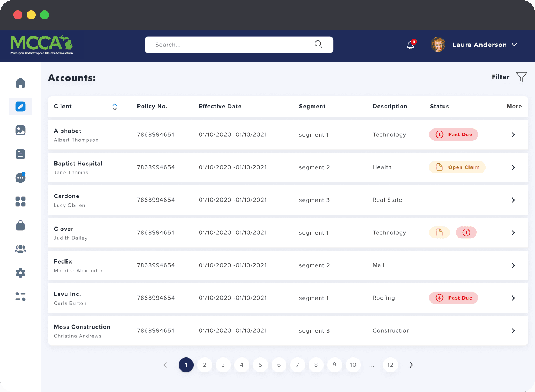
Task: Select the FedEx client name
Action: click(63, 262)
